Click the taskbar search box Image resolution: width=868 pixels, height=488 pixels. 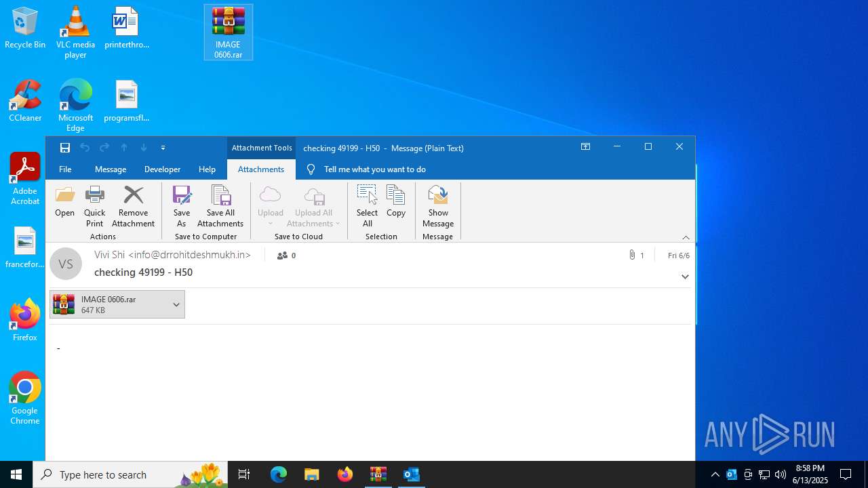tap(130, 474)
